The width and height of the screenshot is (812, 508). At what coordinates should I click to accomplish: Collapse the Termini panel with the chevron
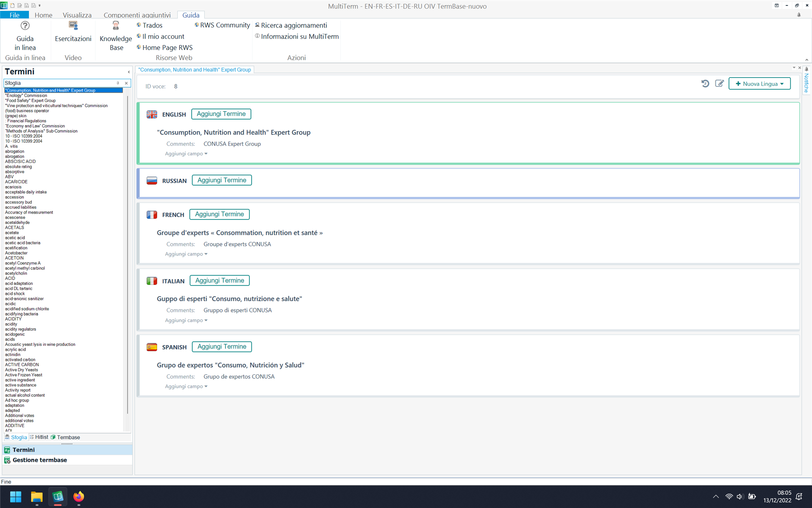[x=129, y=72]
